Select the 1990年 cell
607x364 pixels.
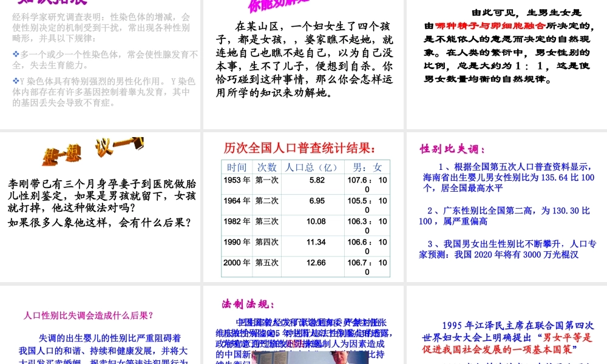point(237,246)
